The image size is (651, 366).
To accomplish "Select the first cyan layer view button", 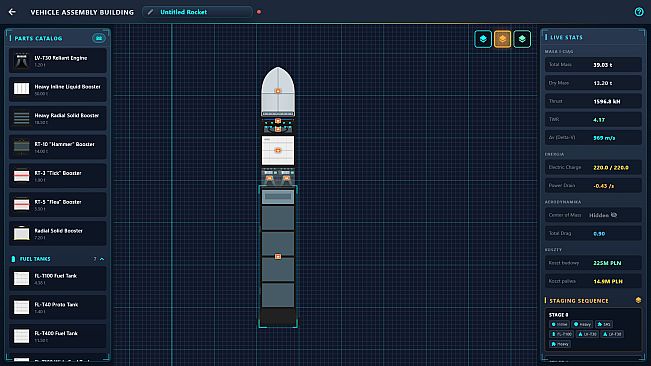I will click(x=483, y=39).
